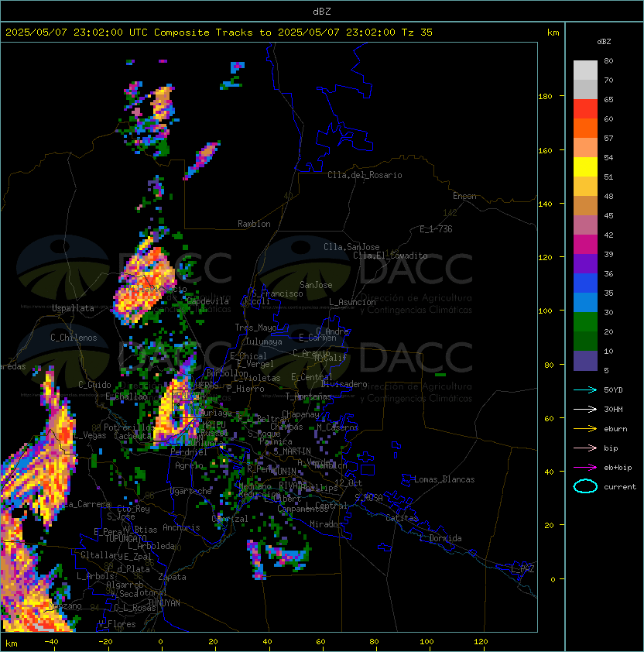Click the 'La_Carrera' map label
The height and width of the screenshot is (652, 644).
[x=87, y=504]
